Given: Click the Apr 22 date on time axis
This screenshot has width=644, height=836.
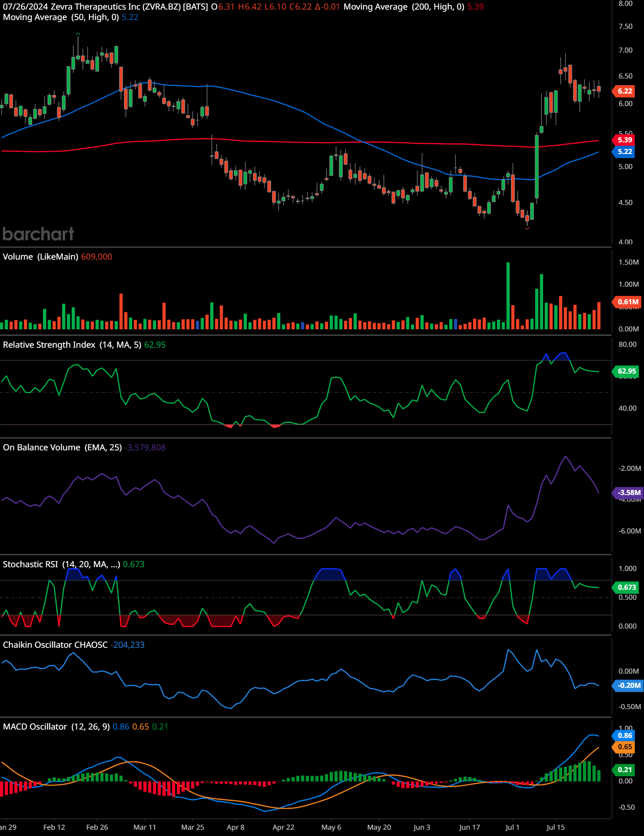Looking at the screenshot, I should pos(284,827).
